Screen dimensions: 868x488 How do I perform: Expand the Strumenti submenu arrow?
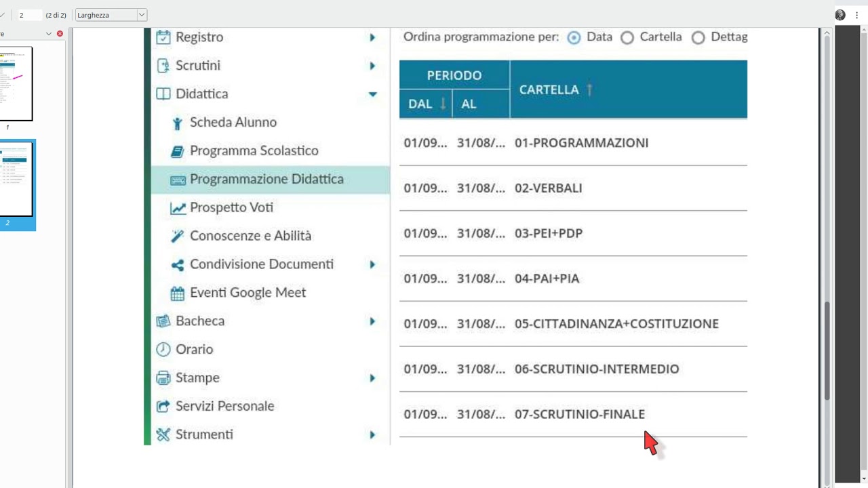coord(372,434)
